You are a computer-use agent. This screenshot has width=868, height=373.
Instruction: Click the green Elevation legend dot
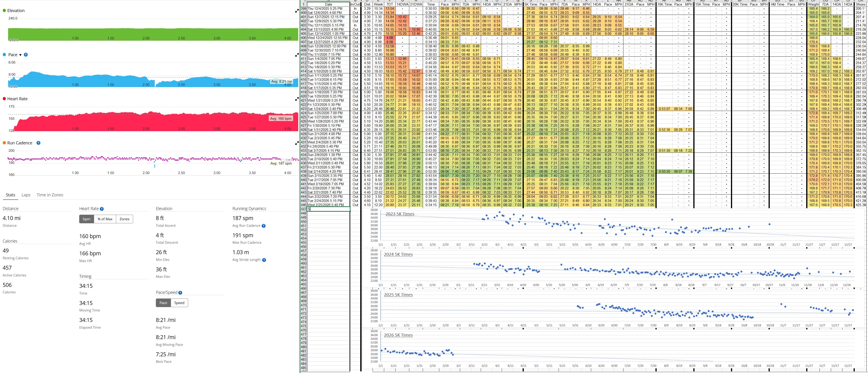pos(4,11)
